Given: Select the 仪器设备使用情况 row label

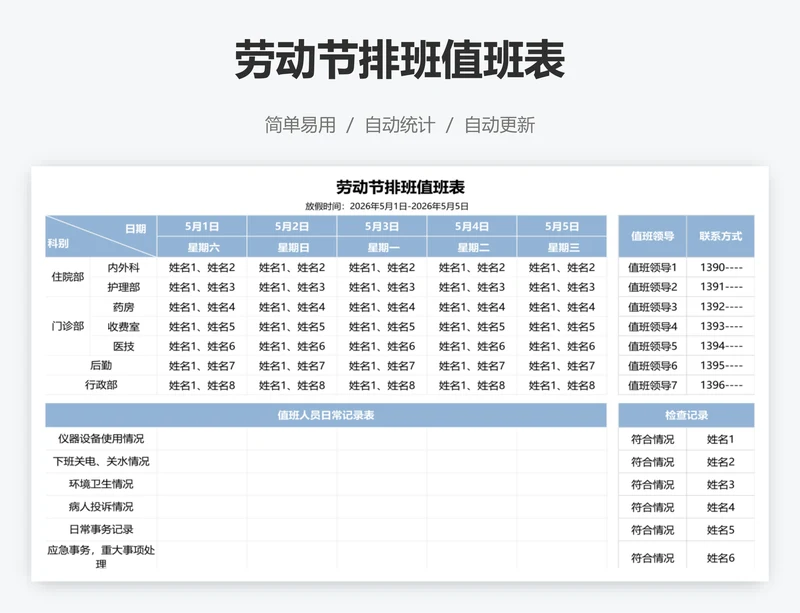Looking at the screenshot, I should tap(101, 439).
